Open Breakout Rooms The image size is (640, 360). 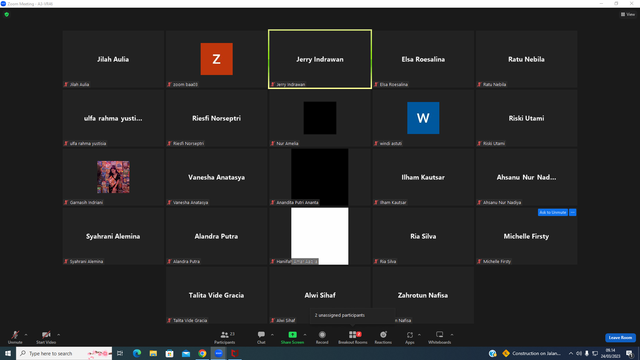pos(353,337)
